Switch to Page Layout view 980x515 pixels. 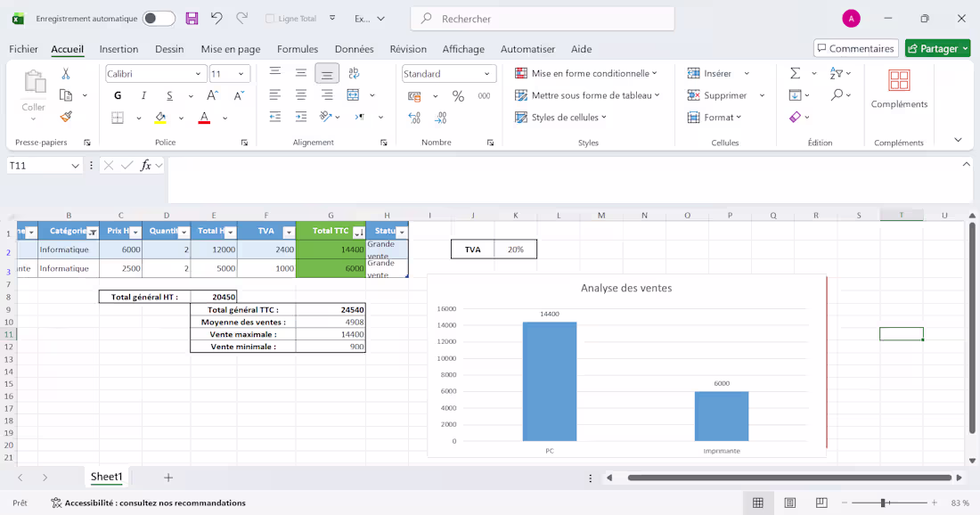[x=790, y=503]
